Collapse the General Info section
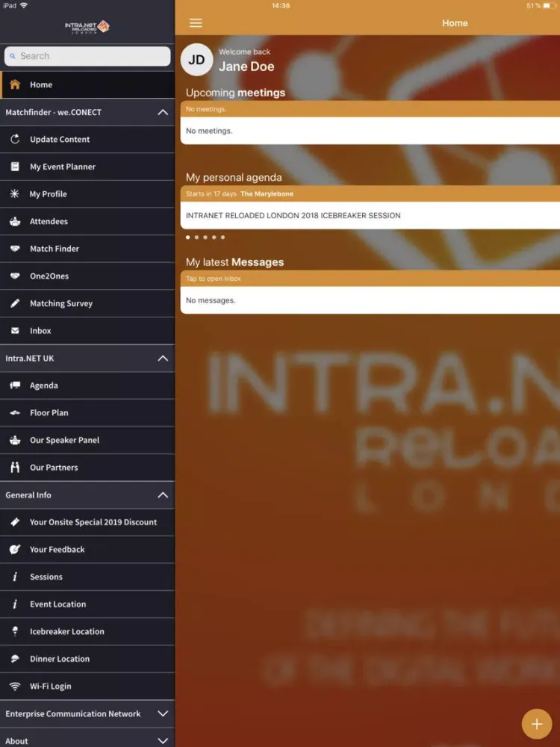The width and height of the screenshot is (560, 747). (162, 495)
